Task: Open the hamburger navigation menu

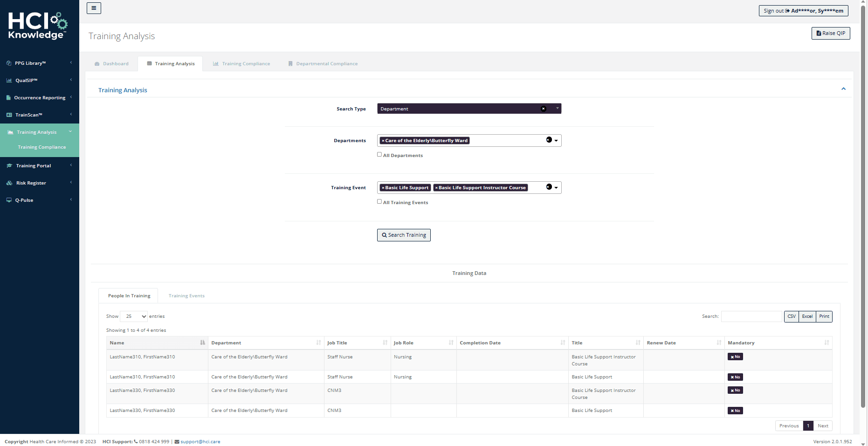Action: [94, 8]
